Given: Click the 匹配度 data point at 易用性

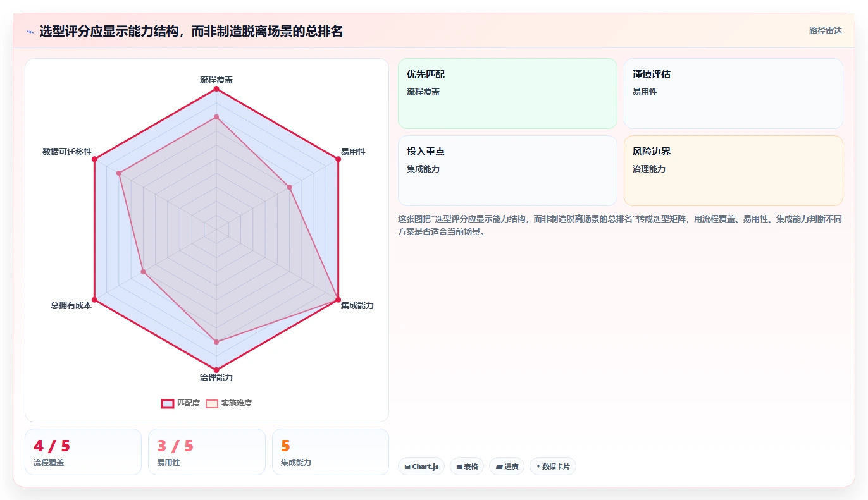Looking at the screenshot, I should [x=338, y=159].
